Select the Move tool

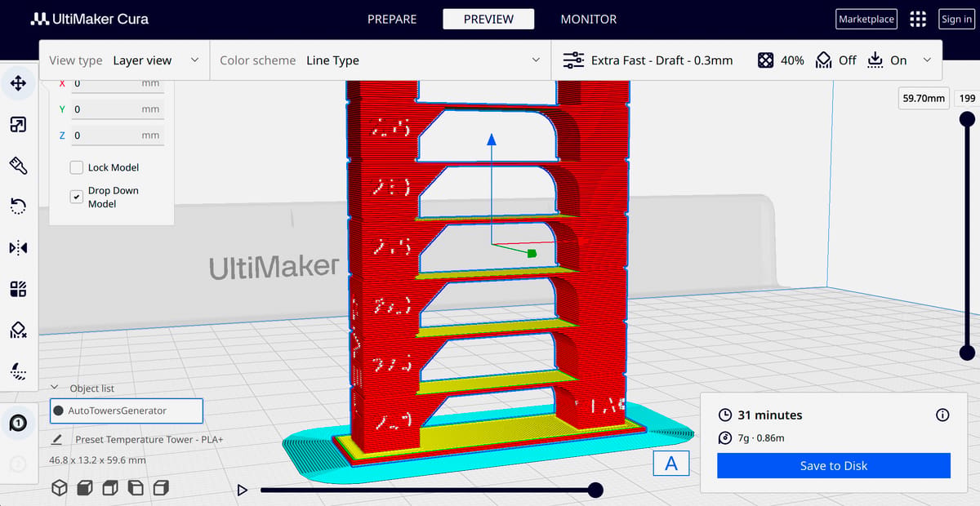point(18,82)
